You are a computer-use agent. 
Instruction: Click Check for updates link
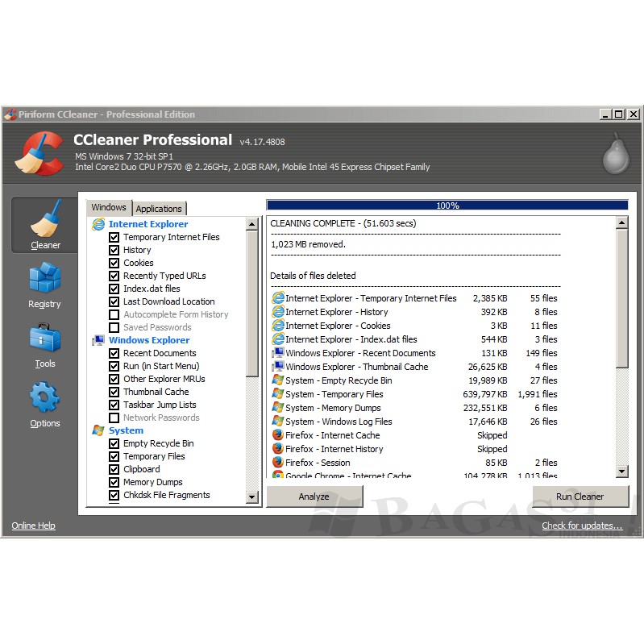[x=582, y=526]
